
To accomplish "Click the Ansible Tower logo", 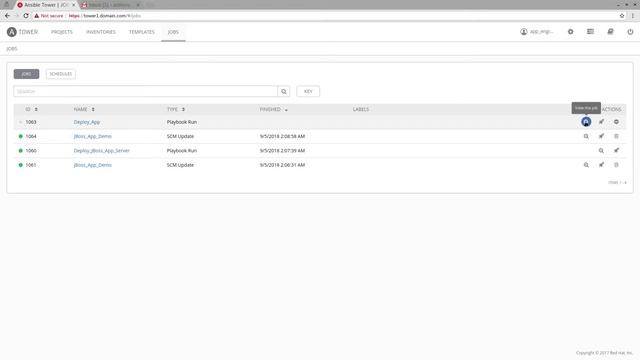I will [x=22, y=32].
